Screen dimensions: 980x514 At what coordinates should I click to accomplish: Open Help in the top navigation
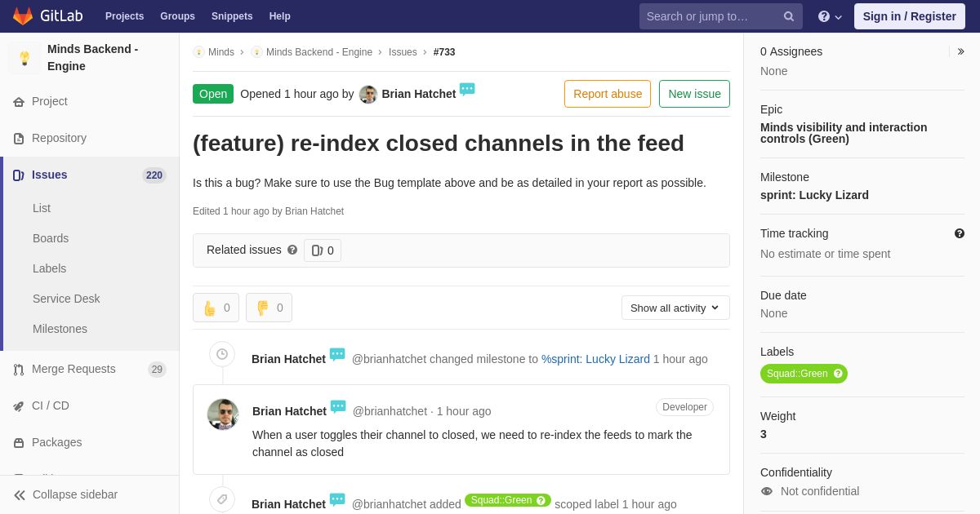pos(280,16)
